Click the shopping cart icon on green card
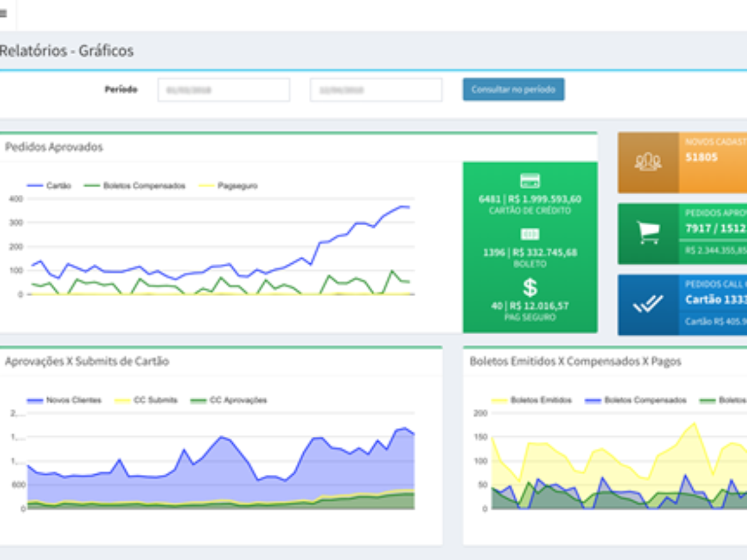This screenshot has width=747, height=560. tap(647, 233)
